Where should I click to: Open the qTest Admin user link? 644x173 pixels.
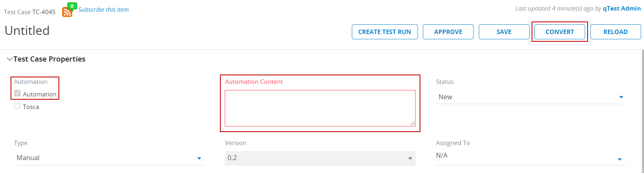click(622, 9)
